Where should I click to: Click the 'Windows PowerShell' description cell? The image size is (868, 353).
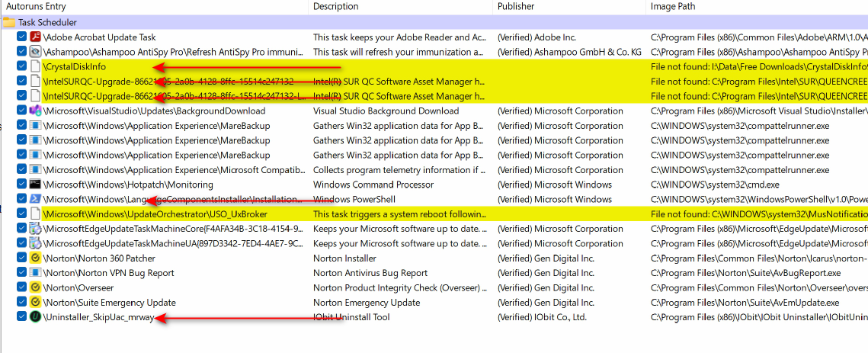pyautogui.click(x=354, y=199)
